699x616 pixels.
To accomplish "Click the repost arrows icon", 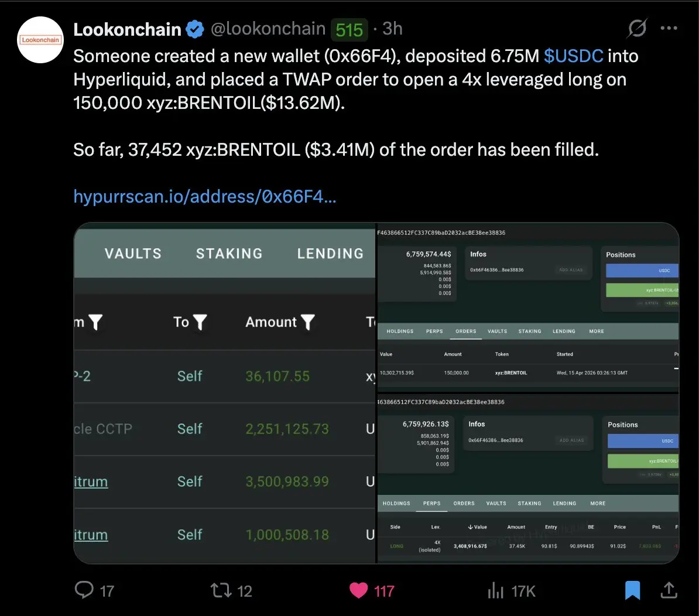I will pyautogui.click(x=221, y=590).
